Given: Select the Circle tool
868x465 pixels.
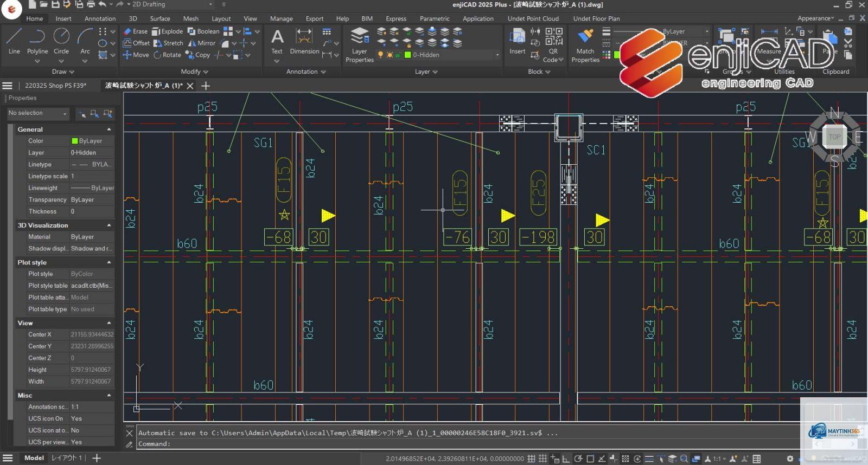Looking at the screenshot, I should (x=61, y=41).
